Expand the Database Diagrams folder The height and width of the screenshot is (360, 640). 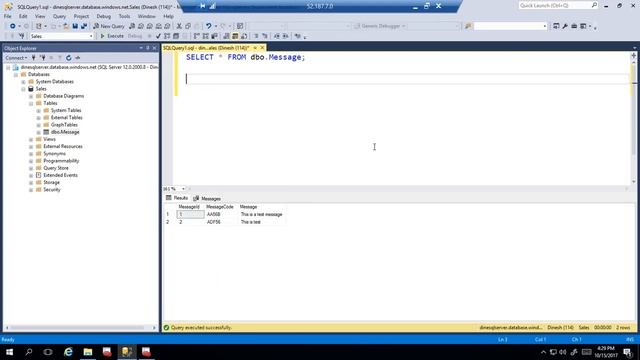(x=31, y=96)
